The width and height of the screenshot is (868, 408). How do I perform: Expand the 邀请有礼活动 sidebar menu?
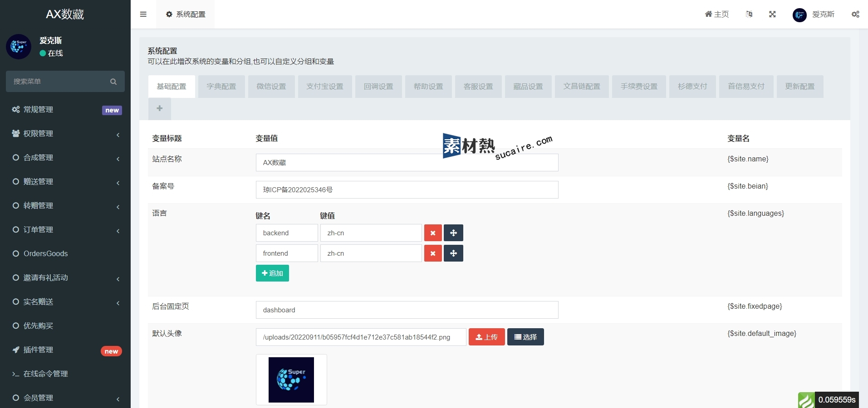coord(65,278)
